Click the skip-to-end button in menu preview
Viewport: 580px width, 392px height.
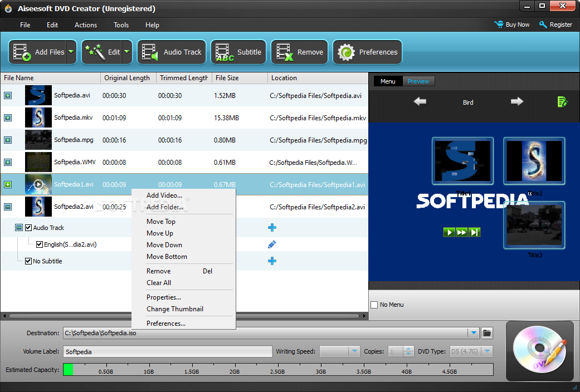click(474, 232)
